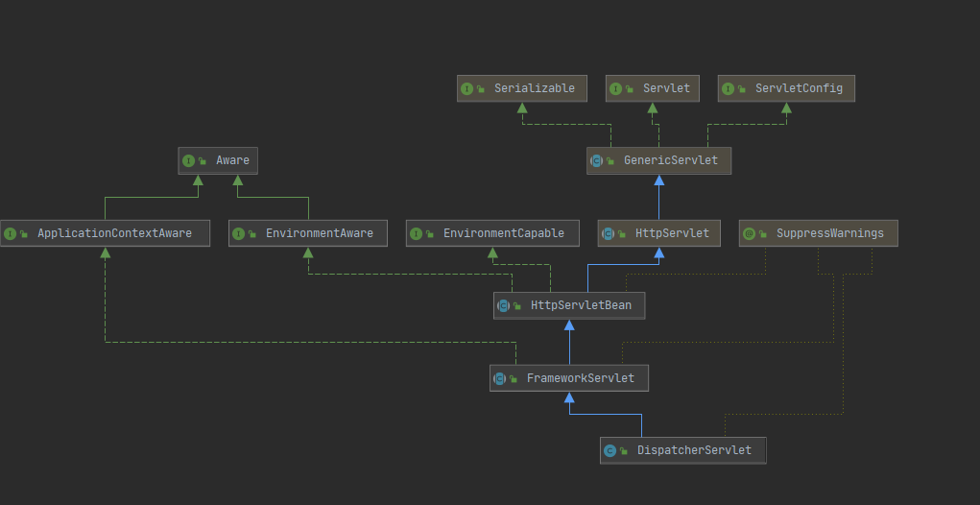Select the EnvironmentAware node label
The width and height of the screenshot is (980, 505).
(x=319, y=233)
